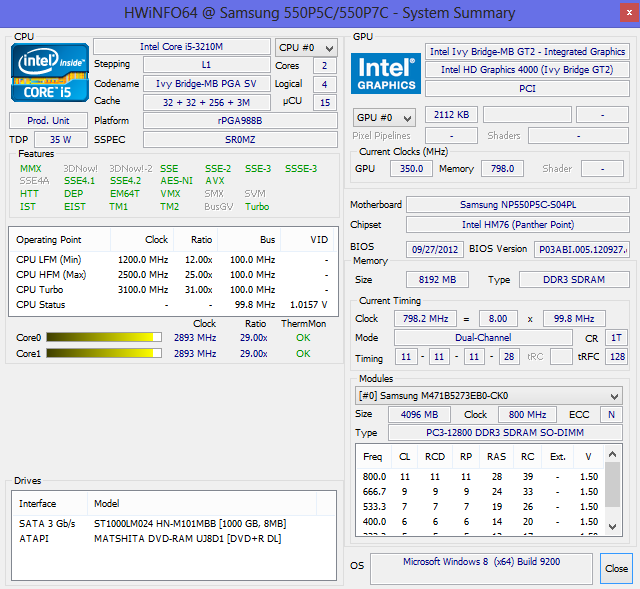Image resolution: width=640 pixels, height=589 pixels.
Task: Click the Logical count field
Action: (324, 84)
